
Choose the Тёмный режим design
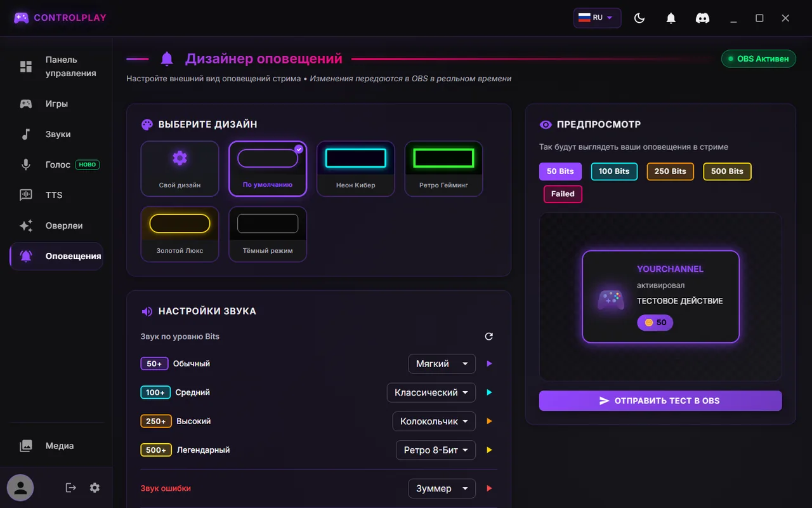pos(268,234)
